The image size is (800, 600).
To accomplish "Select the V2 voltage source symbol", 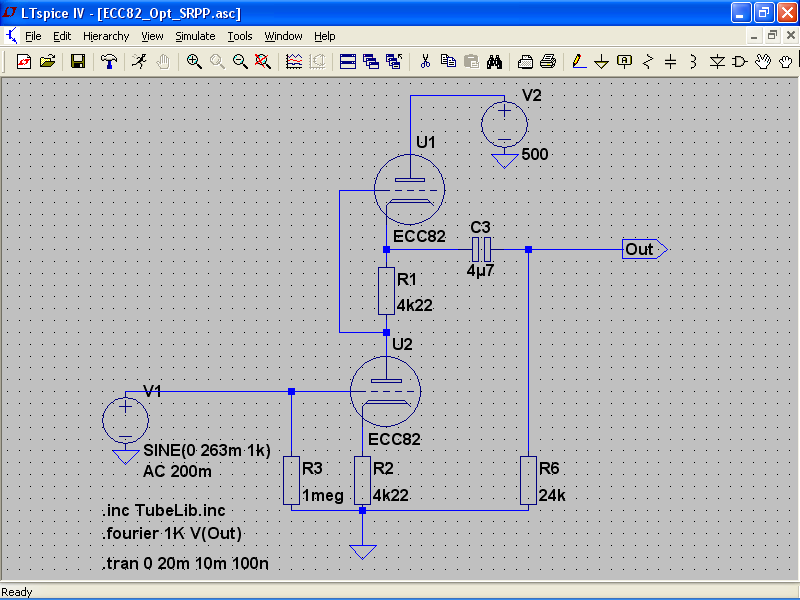I will pos(504,124).
